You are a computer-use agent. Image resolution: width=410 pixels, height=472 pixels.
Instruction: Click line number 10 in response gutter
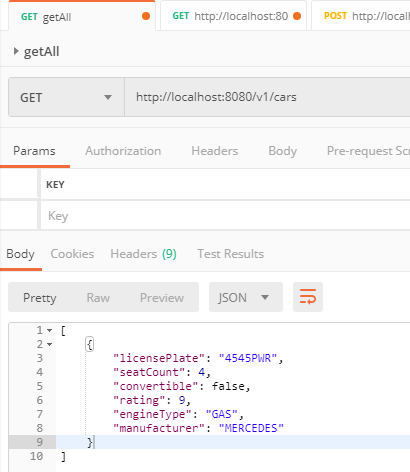point(36,456)
